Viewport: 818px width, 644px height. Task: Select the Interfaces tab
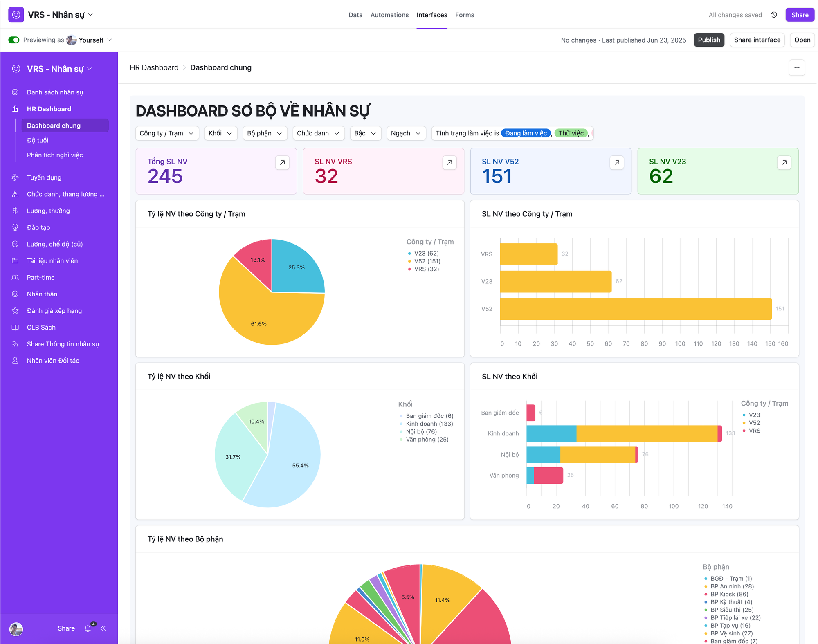click(x=432, y=15)
